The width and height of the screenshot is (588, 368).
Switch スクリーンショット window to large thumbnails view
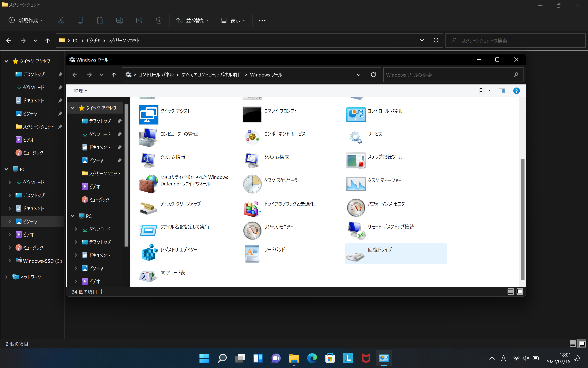coord(582,344)
